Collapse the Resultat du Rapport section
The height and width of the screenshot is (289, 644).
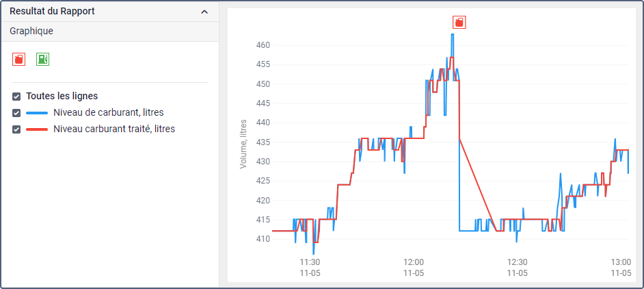point(204,12)
